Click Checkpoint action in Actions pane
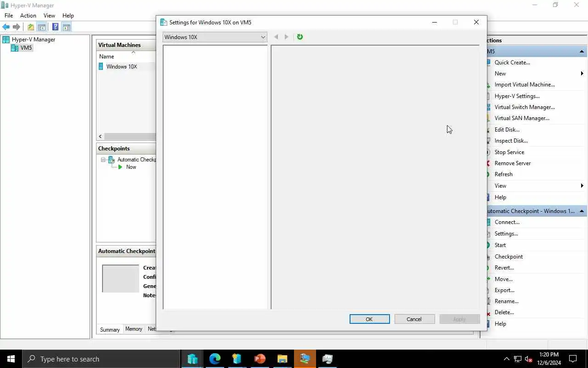588x368 pixels. point(509,257)
